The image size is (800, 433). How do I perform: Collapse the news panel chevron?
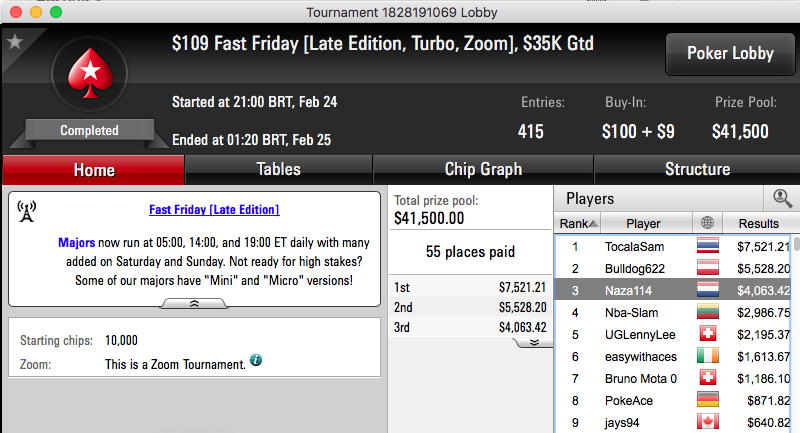pos(194,303)
